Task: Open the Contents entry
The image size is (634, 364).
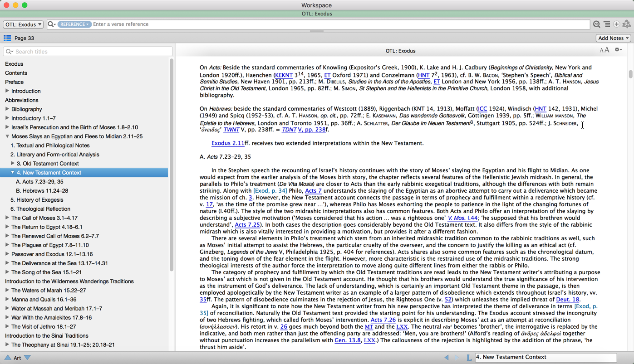Action: coord(16,73)
